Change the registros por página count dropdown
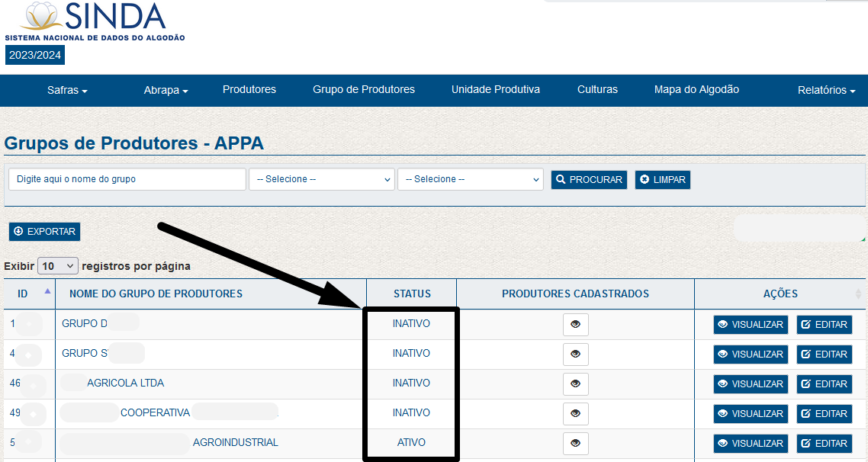The width and height of the screenshot is (868, 462). point(58,266)
